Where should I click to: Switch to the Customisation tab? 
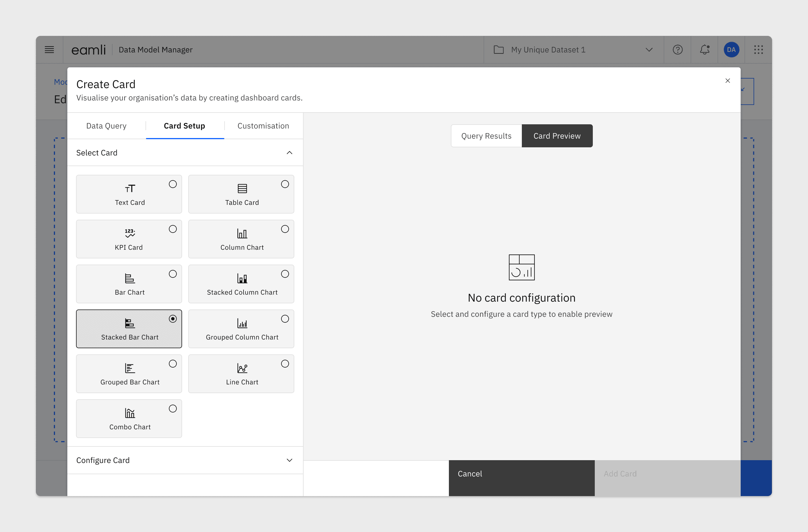(x=263, y=126)
